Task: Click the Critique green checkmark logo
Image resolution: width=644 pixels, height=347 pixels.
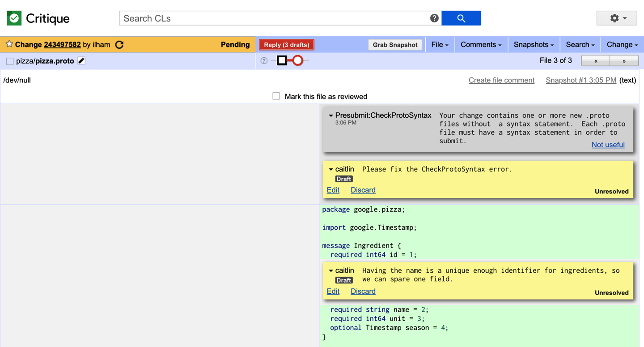Action: pos(14,18)
